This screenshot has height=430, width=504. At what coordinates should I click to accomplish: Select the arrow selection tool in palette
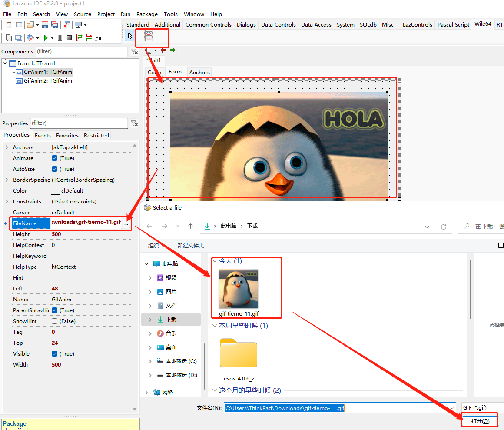tap(130, 36)
